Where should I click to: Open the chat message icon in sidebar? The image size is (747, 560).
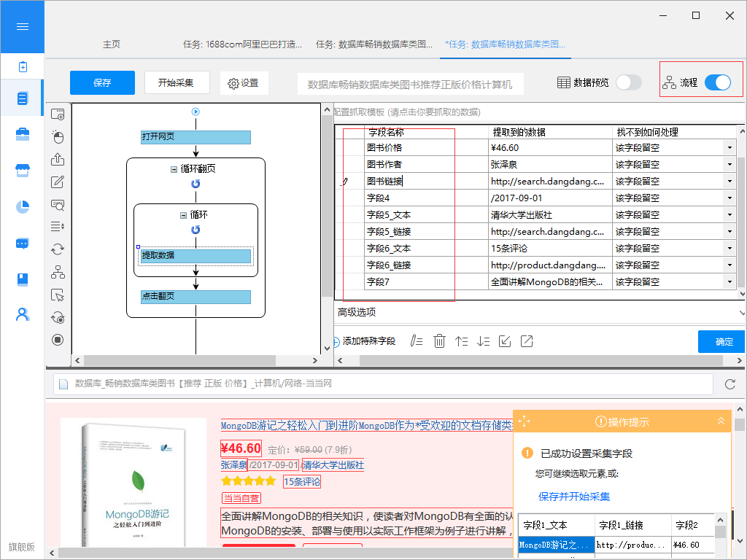23,244
